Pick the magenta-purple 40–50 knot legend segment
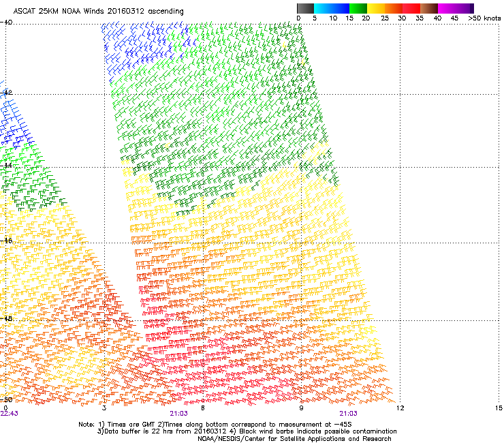Image resolution: width=504 pixels, height=443 pixels. pos(456,8)
